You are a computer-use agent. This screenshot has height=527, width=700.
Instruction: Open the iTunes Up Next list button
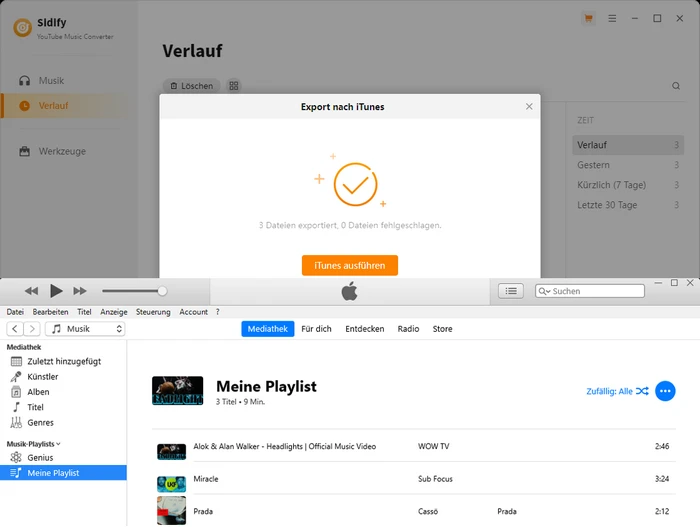(511, 291)
